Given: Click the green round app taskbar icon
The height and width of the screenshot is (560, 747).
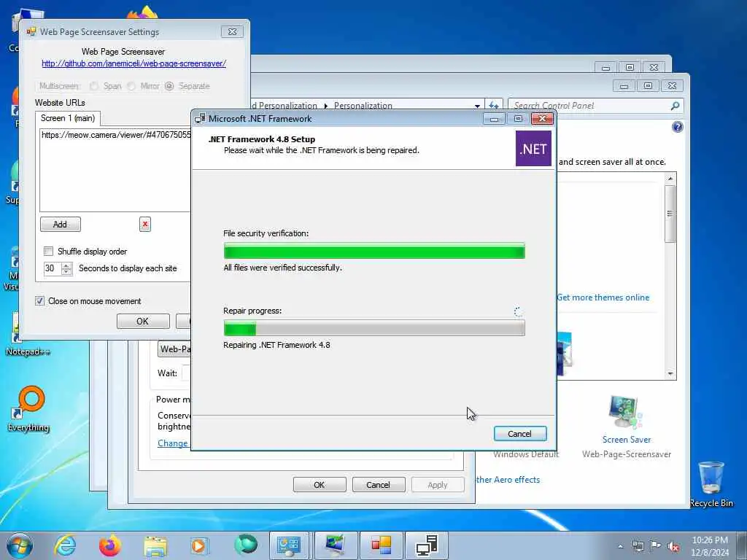Looking at the screenshot, I should pyautogui.click(x=246, y=545).
